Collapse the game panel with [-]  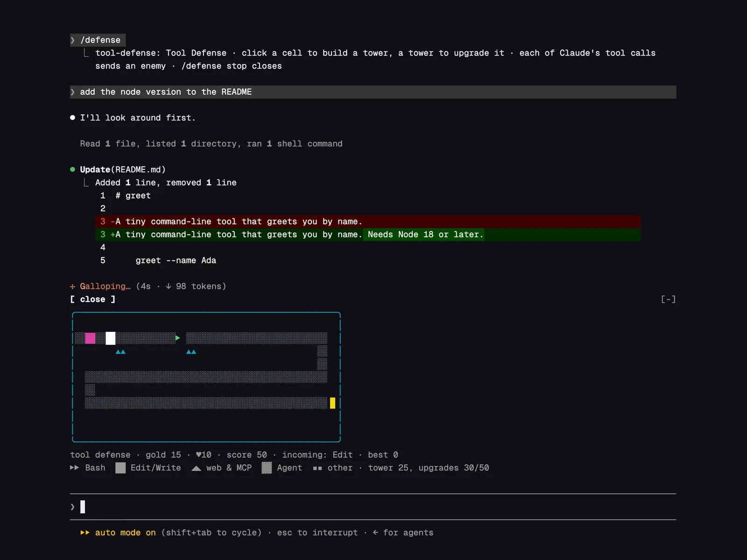668,299
